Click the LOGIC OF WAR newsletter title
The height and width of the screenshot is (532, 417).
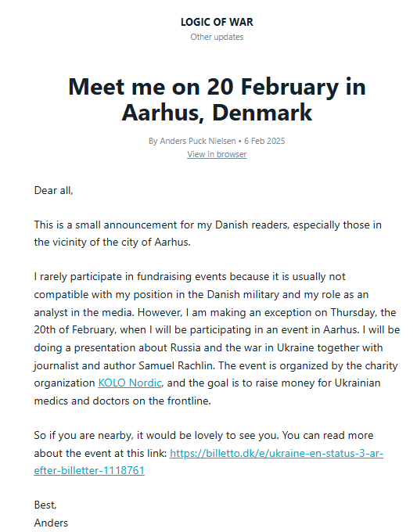click(x=217, y=22)
